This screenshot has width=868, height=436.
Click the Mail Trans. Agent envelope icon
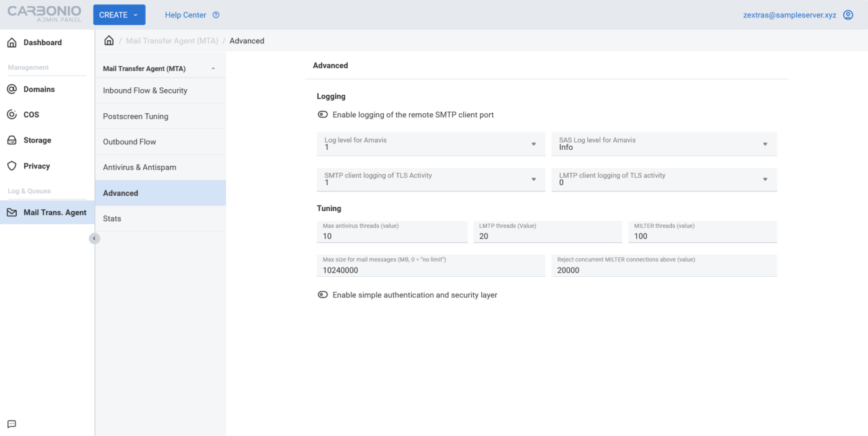click(x=12, y=212)
